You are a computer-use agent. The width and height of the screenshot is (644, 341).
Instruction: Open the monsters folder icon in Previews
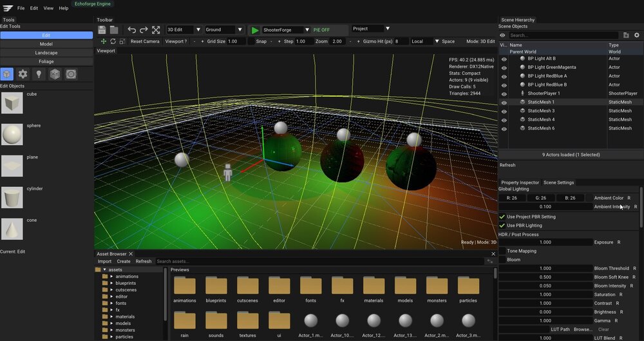click(x=437, y=286)
